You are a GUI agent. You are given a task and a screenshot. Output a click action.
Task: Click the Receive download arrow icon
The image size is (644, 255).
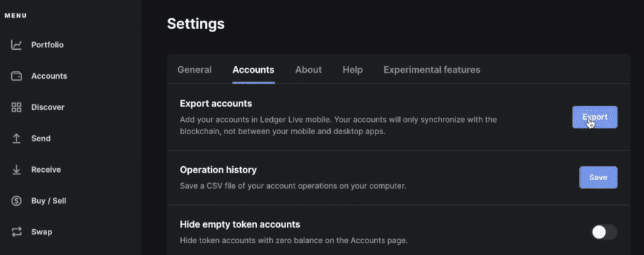tap(17, 169)
